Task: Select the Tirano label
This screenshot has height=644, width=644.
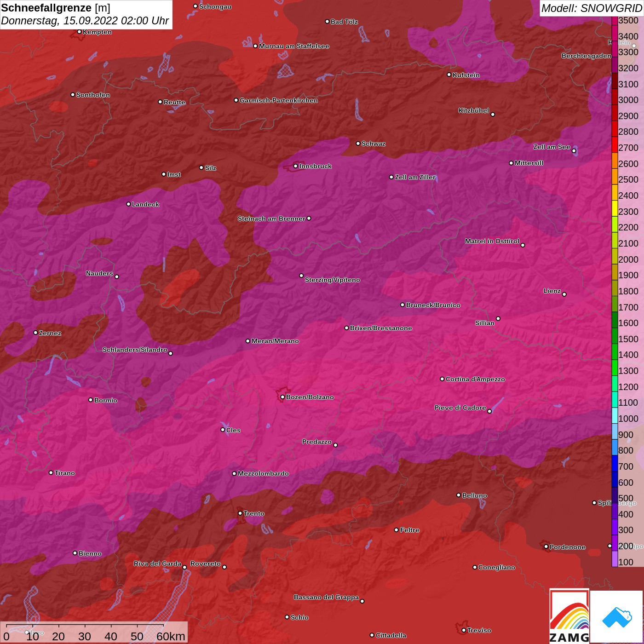Action: [64, 473]
